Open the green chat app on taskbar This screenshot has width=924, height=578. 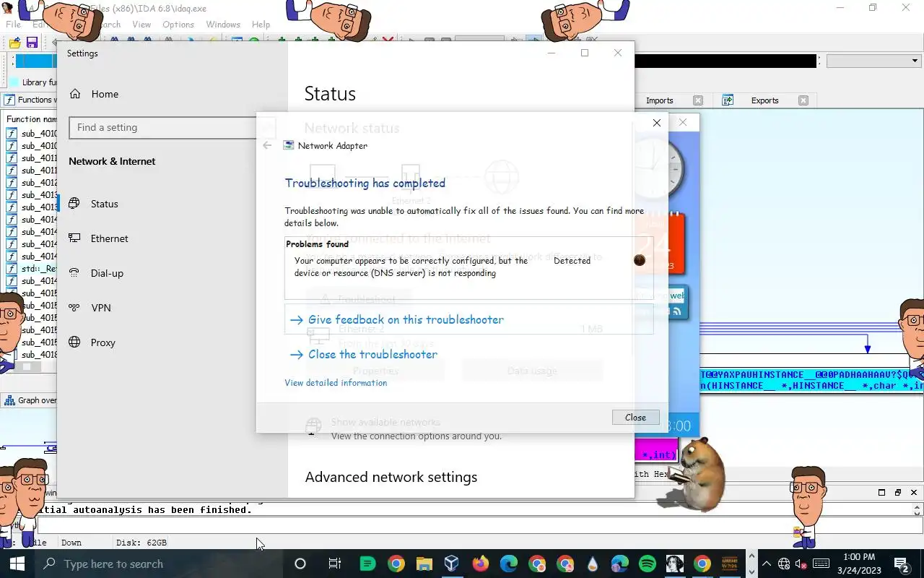tap(367, 564)
